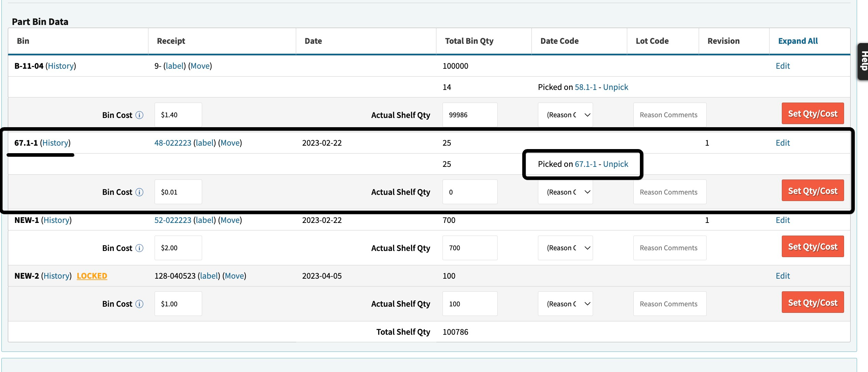The height and width of the screenshot is (372, 868).
Task: Open Reason Code dropdown for NEW-2 bin
Action: 565,304
